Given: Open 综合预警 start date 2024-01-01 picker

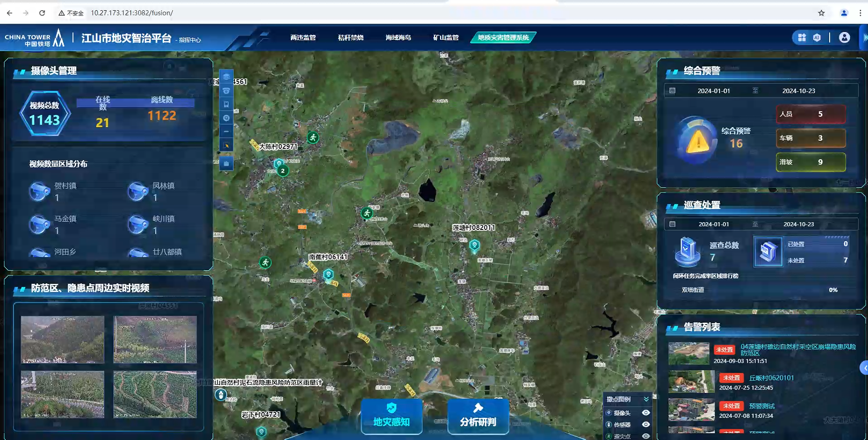Looking at the screenshot, I should pyautogui.click(x=713, y=91).
